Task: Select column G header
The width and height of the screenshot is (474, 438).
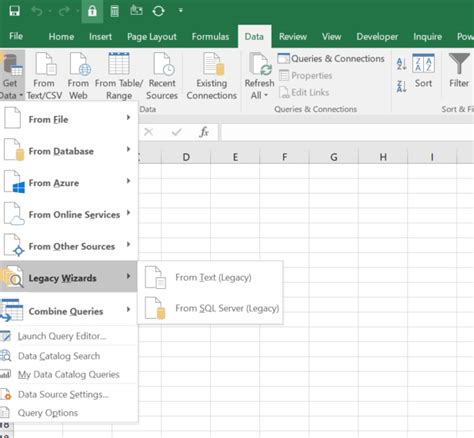Action: click(x=334, y=157)
